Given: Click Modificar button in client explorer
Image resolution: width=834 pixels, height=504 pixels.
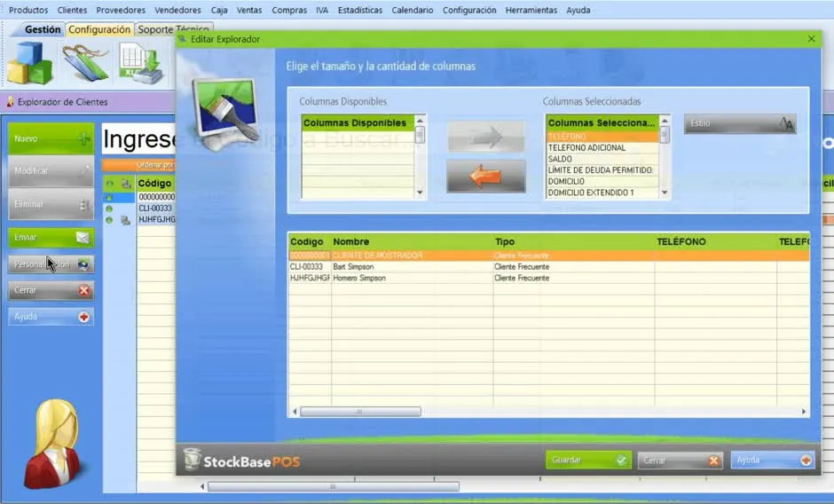Looking at the screenshot, I should pos(51,171).
